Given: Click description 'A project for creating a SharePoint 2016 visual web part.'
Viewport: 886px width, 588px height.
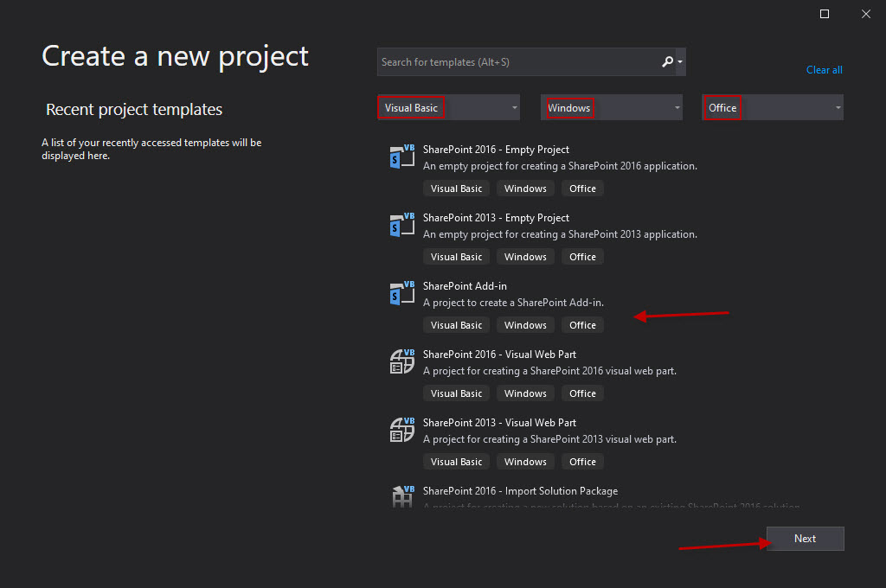Looking at the screenshot, I should (549, 371).
